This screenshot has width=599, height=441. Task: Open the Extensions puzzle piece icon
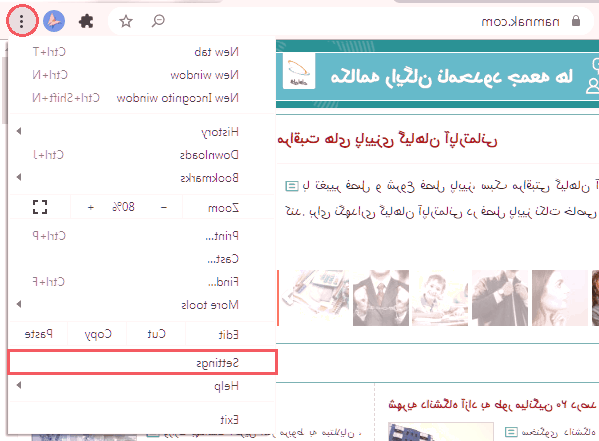[86, 21]
